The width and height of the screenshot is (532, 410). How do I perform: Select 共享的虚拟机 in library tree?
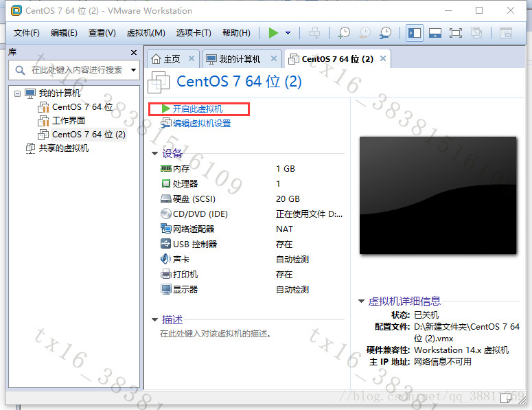coord(63,148)
